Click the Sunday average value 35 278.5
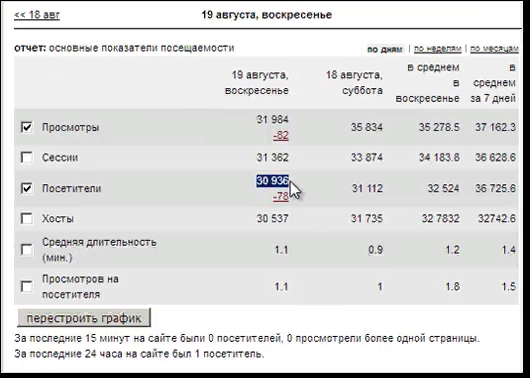The height and width of the screenshot is (378, 530). tap(439, 127)
